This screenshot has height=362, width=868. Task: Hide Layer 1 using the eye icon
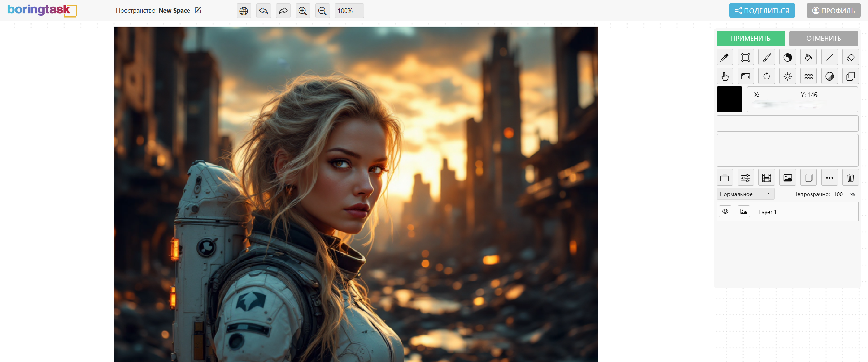pyautogui.click(x=725, y=211)
